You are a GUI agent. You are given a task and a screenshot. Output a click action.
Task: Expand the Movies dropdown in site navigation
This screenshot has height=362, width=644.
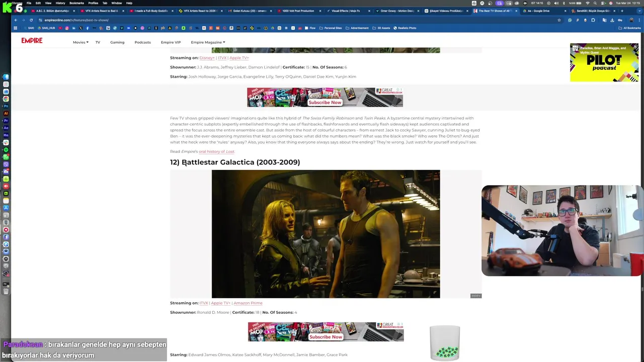pyautogui.click(x=80, y=42)
